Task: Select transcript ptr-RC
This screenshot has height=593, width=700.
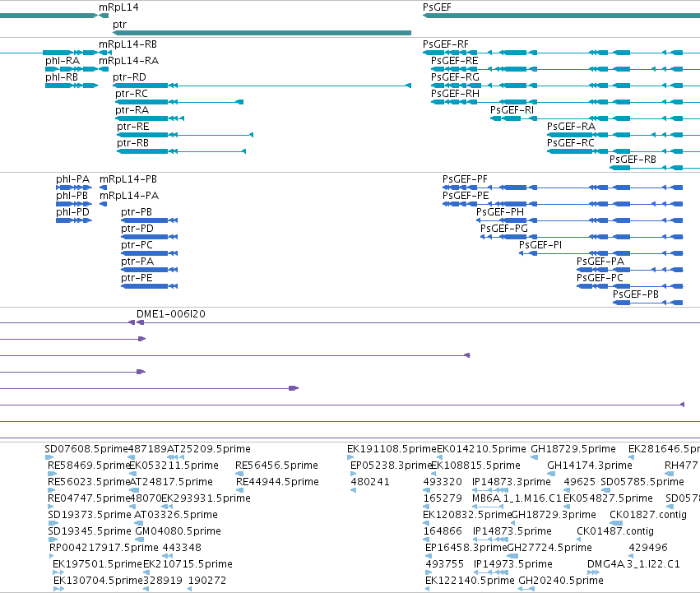Action: coord(179,102)
